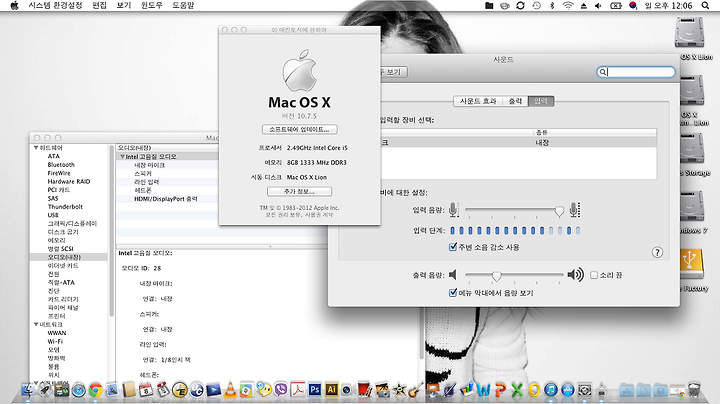Image resolution: width=720 pixels, height=404 pixels.
Task: Open iTunes from the dock
Action: (551, 390)
